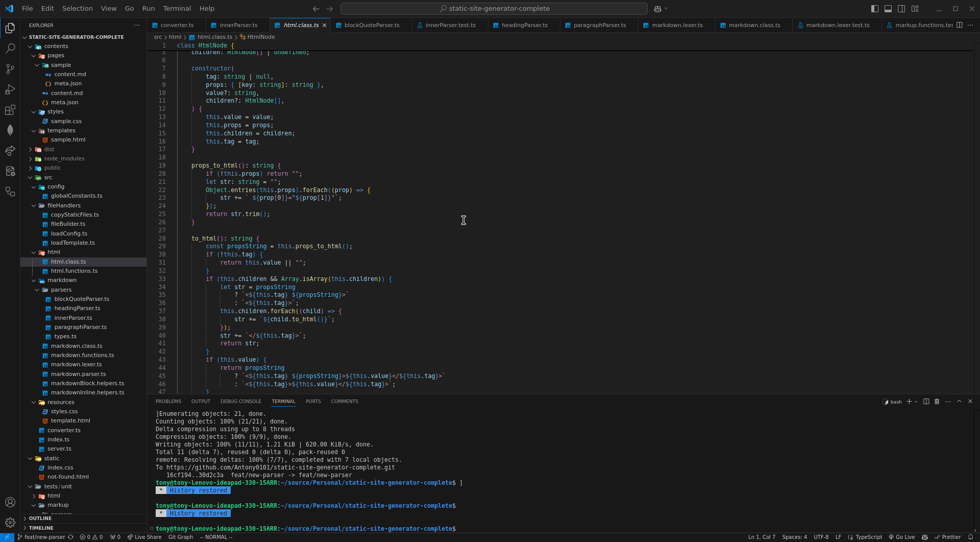Switch to the PROBLEMS panel tab

click(x=168, y=402)
